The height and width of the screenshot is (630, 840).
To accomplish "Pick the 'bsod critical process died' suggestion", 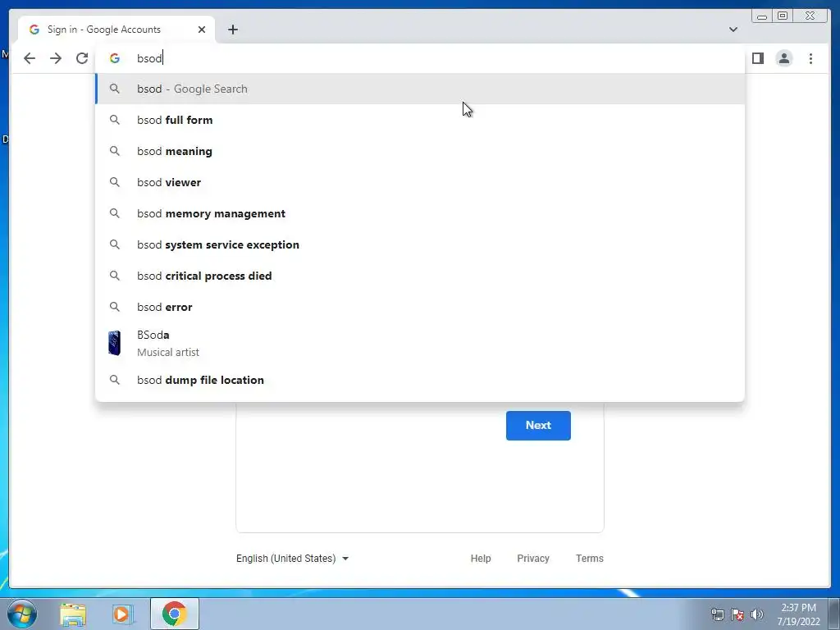I will pos(420,276).
